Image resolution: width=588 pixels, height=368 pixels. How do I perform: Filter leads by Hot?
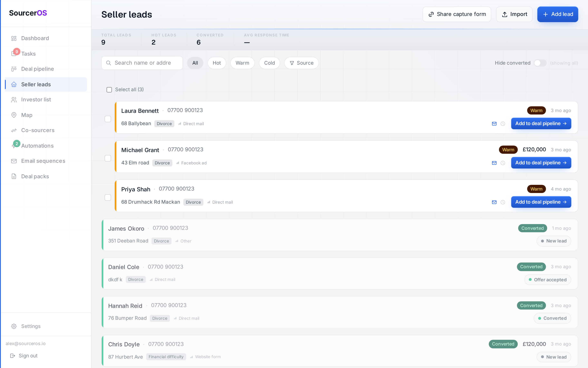click(x=217, y=63)
